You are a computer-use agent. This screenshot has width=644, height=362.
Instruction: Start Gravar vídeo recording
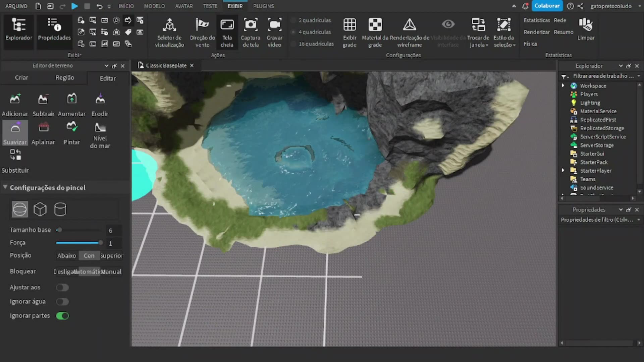click(x=274, y=32)
